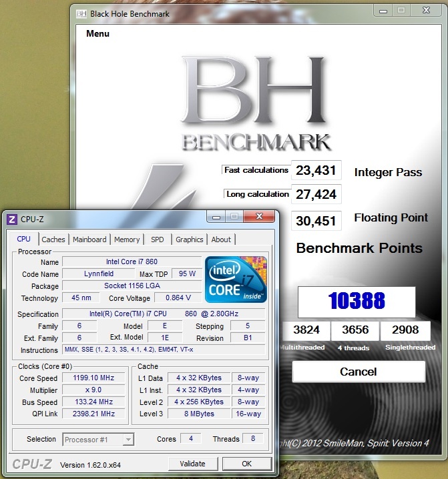Click the Level 3 associativity 16-way
448x479 pixels.
coord(248,414)
